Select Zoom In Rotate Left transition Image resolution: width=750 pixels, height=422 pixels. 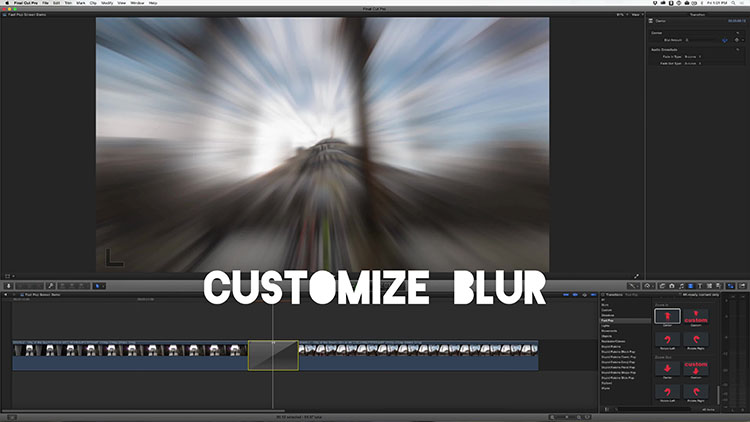coord(667,339)
